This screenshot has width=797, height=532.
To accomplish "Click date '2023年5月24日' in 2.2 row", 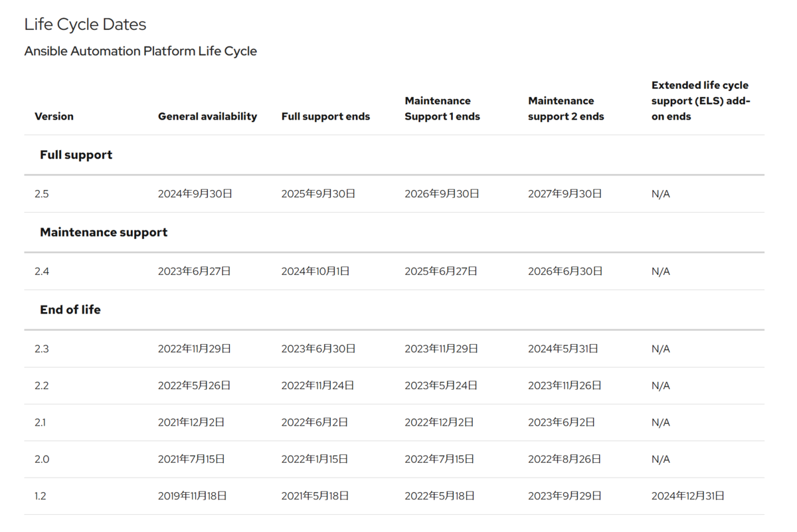I will (442, 385).
